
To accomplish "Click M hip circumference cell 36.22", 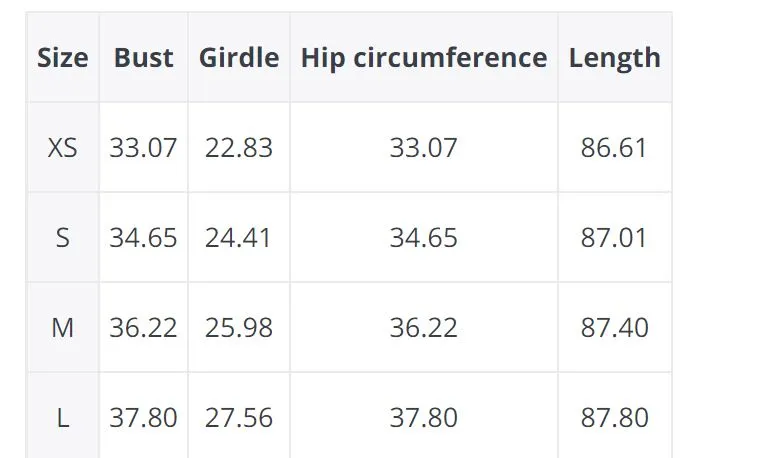I will (423, 328).
